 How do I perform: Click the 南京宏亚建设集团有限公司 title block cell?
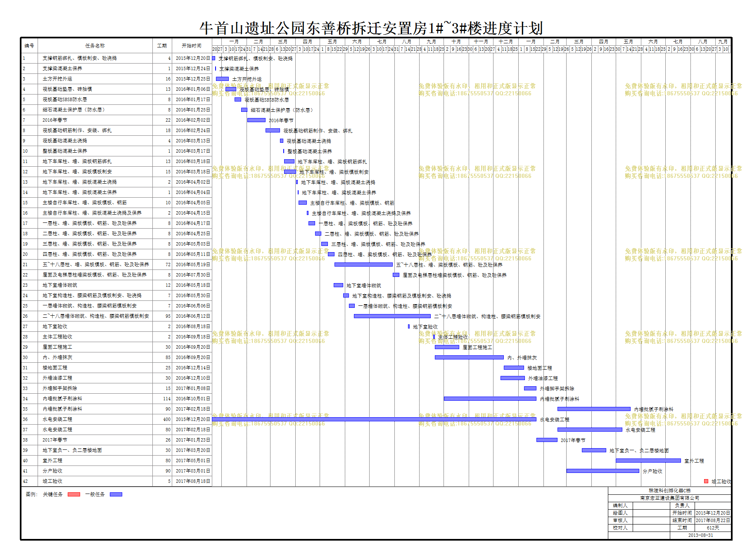669,498
